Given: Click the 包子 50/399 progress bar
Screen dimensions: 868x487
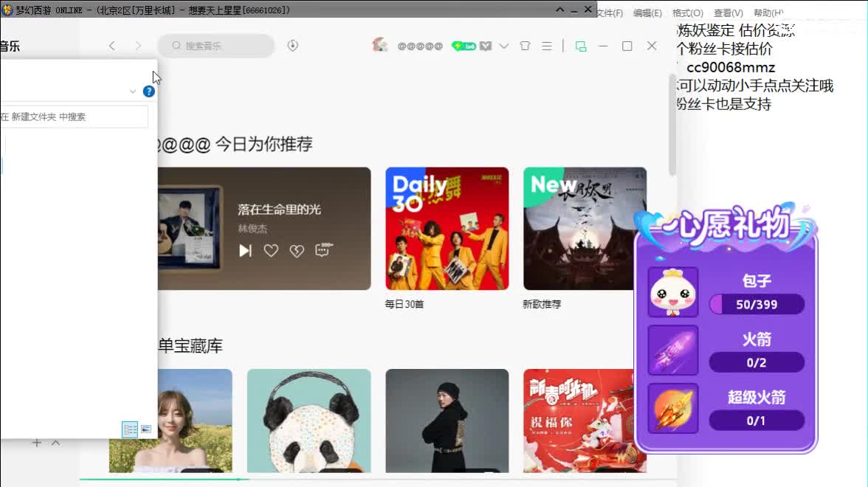Looking at the screenshot, I should tap(757, 304).
